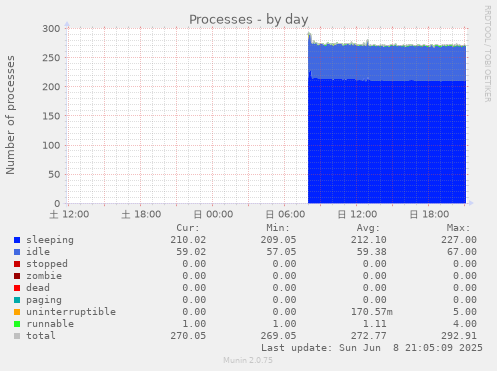This screenshot has height=371, width=497.
Task: Click the x-axis label '土 12:00'
Action: click(x=69, y=214)
